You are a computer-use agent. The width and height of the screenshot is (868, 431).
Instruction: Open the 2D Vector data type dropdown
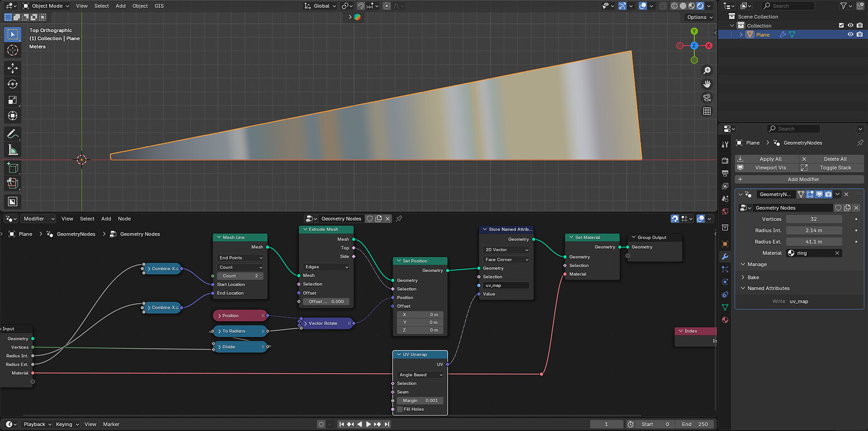[506, 250]
